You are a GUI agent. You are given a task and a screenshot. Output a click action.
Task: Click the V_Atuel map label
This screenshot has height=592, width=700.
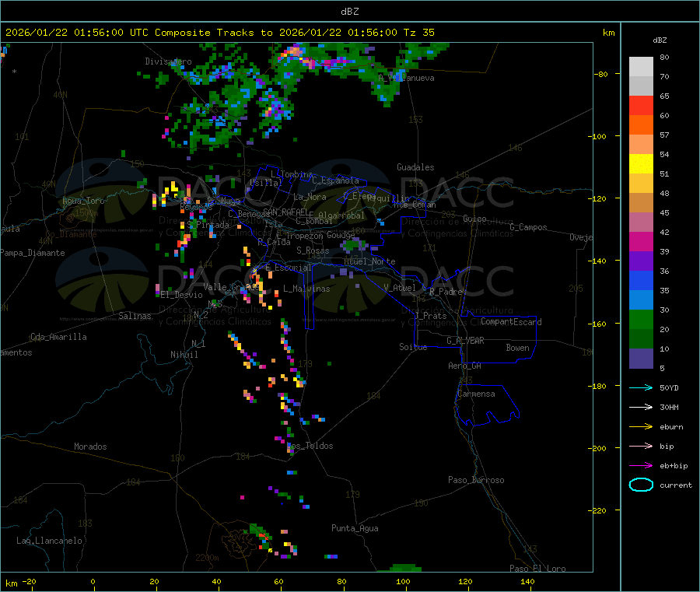[x=400, y=288]
